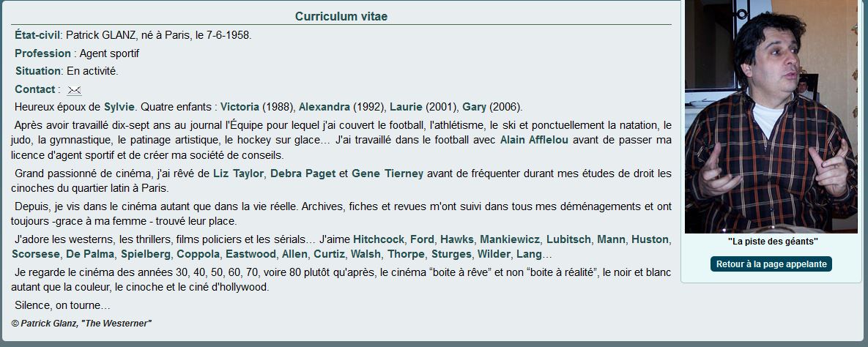Visit the Scorsese link

(34, 255)
